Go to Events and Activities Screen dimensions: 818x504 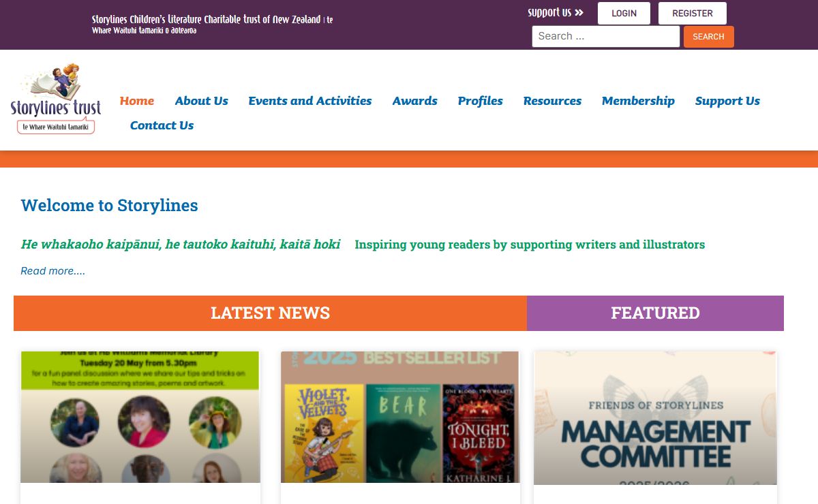[310, 101]
